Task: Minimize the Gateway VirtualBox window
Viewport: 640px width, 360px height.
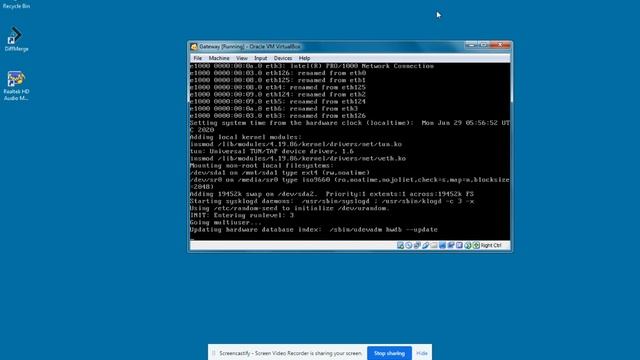Action: (471, 45)
